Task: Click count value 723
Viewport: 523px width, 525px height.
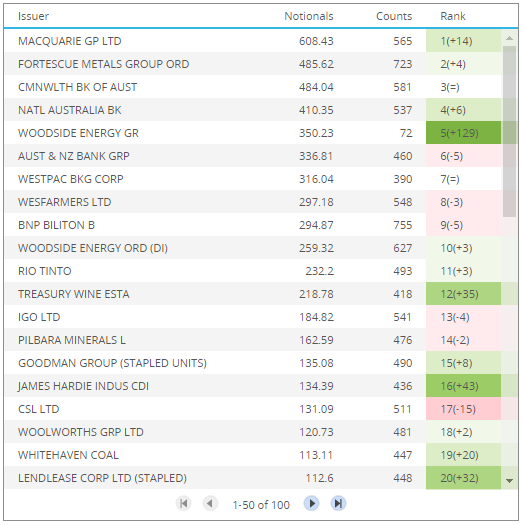Action: tap(402, 64)
